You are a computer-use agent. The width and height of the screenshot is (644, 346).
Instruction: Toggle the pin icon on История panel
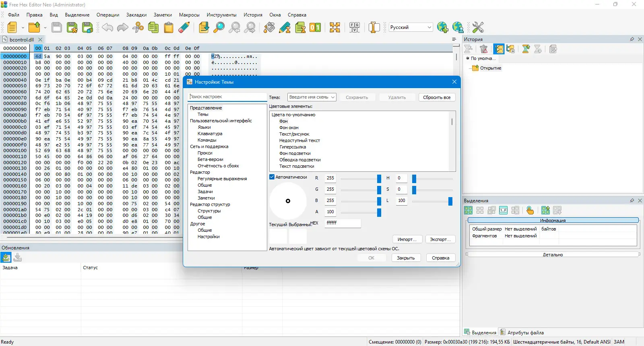click(632, 39)
